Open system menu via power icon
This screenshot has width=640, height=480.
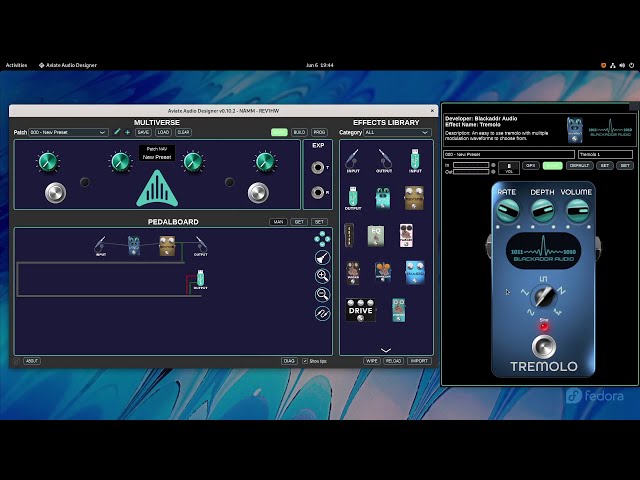pyautogui.click(x=631, y=65)
